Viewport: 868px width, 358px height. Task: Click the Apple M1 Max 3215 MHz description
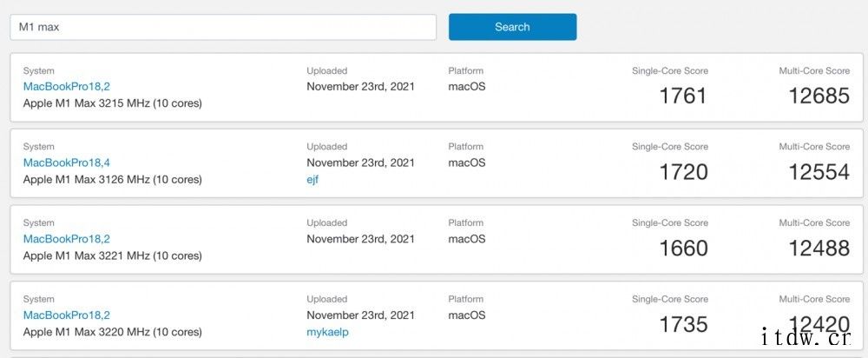[x=112, y=103]
